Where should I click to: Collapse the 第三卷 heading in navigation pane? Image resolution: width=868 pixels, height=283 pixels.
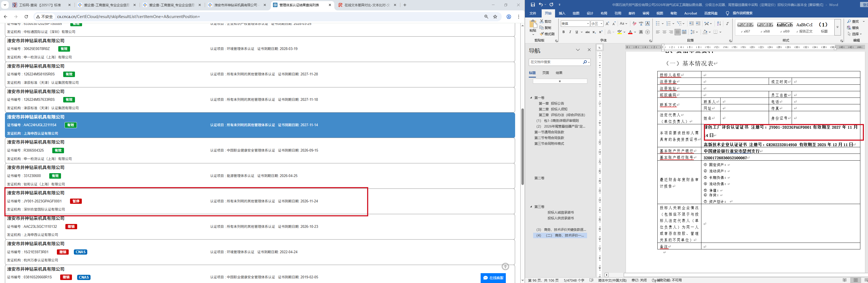(531, 207)
